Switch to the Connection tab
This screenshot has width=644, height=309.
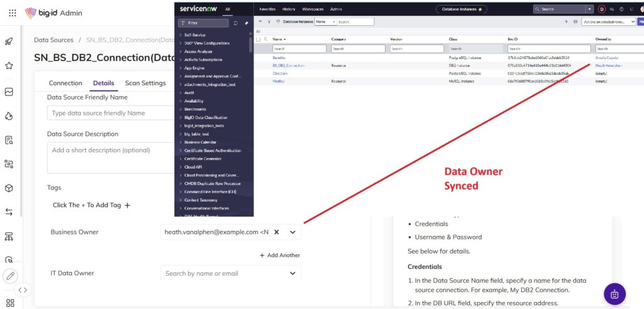[65, 83]
